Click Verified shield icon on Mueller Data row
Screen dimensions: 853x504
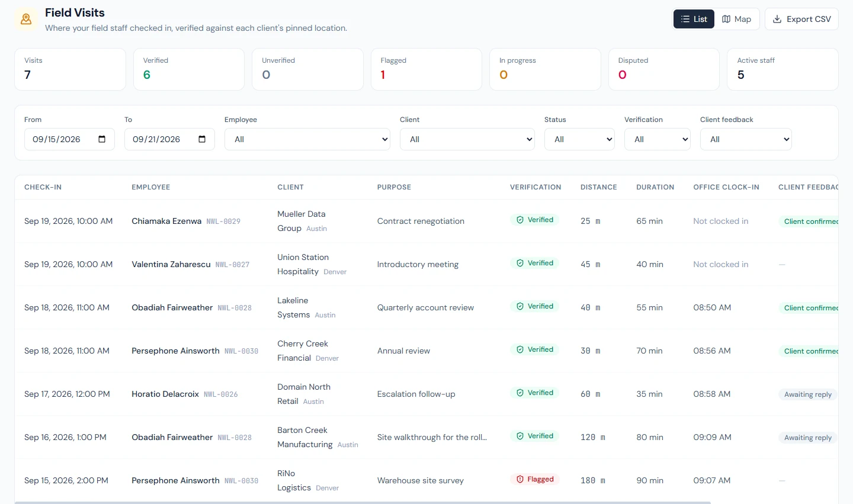tap(520, 220)
